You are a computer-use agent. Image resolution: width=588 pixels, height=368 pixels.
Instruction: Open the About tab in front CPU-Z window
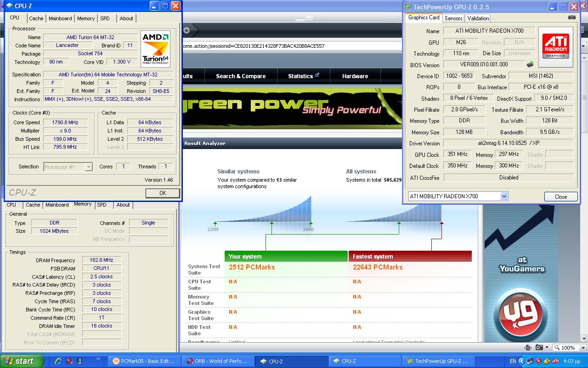click(x=126, y=18)
